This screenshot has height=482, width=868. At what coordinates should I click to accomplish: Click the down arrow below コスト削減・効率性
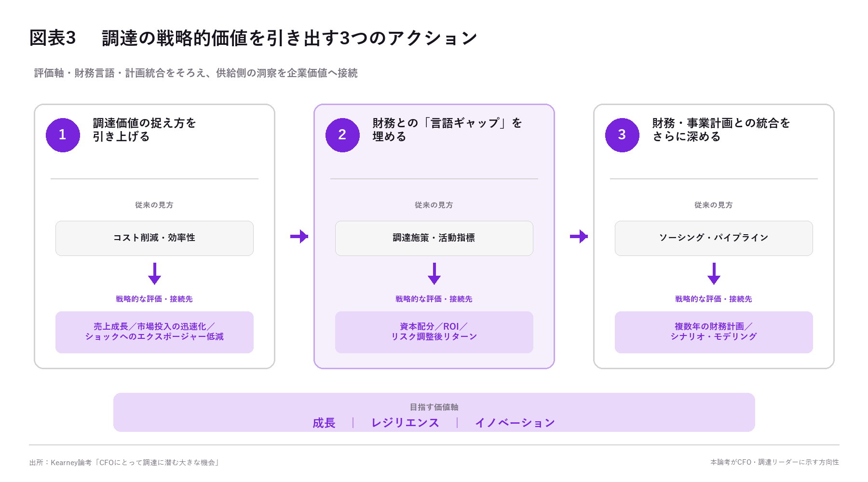(x=154, y=273)
